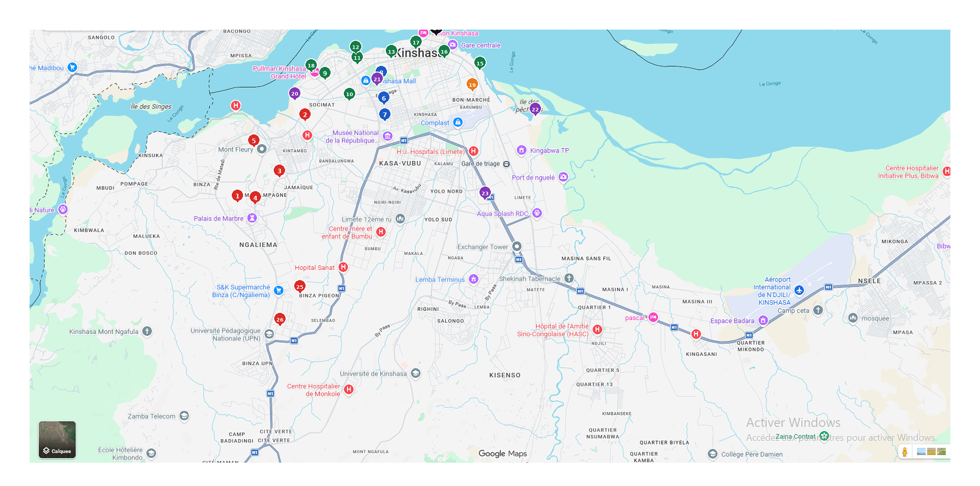Select Centre Hospitalier de Monkole hospital icon

(x=348, y=389)
